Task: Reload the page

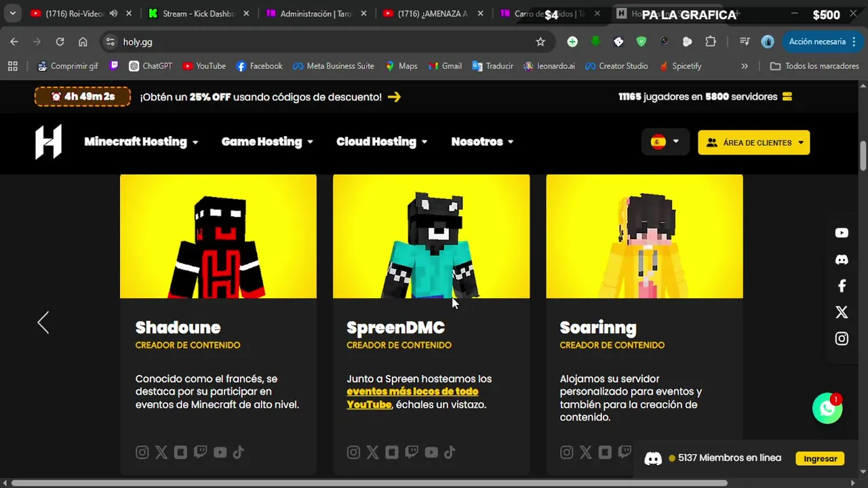Action: pos(60,42)
